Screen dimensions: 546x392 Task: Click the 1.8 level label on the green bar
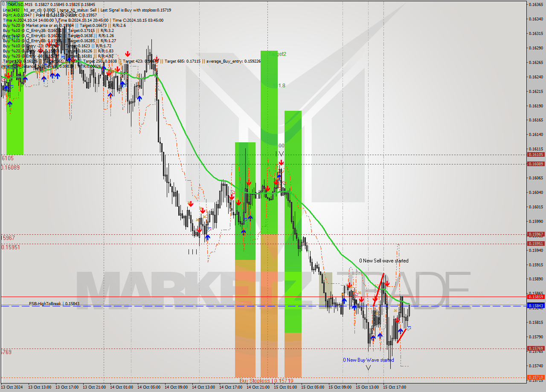pos(282,86)
